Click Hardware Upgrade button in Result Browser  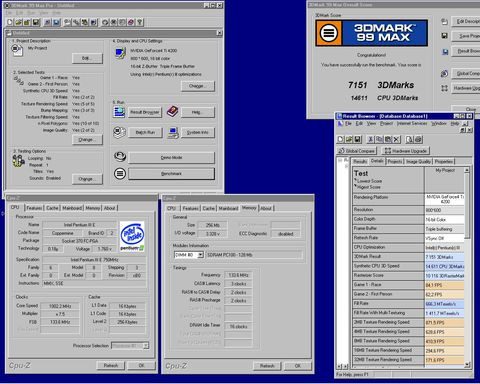tap(406, 151)
